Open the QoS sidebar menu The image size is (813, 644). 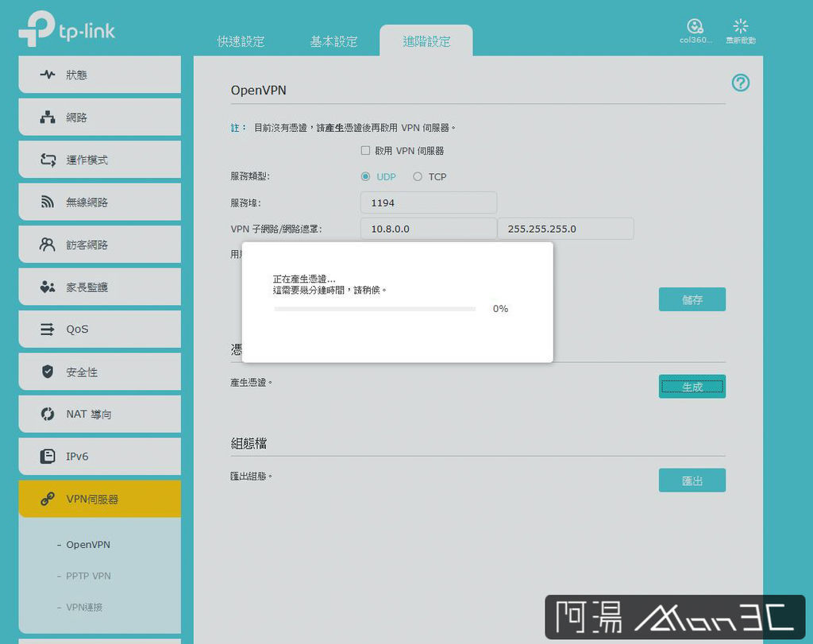(x=99, y=330)
